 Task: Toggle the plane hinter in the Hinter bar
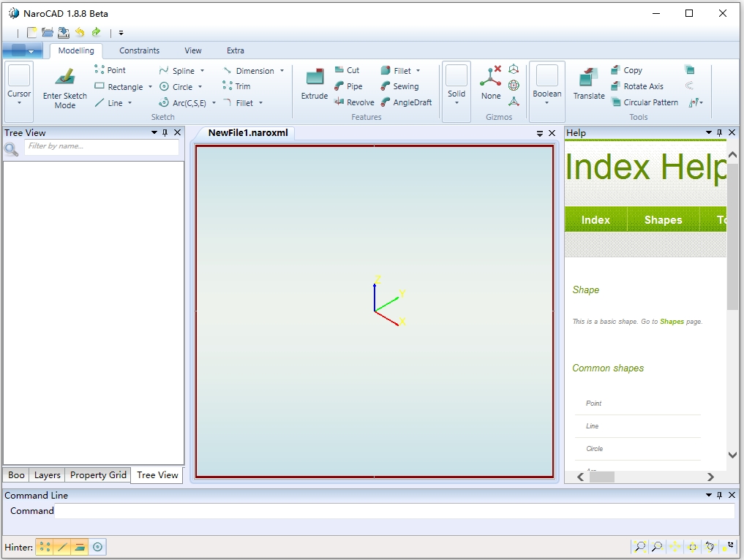point(80,547)
